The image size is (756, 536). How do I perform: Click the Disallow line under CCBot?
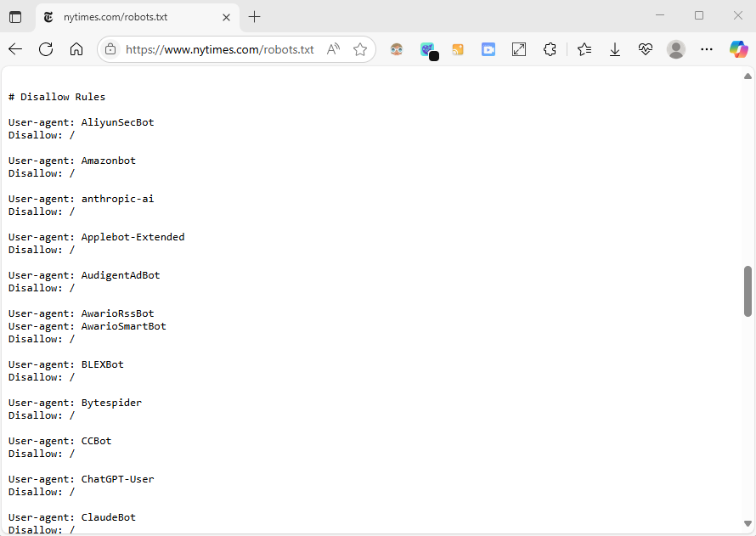coord(42,454)
